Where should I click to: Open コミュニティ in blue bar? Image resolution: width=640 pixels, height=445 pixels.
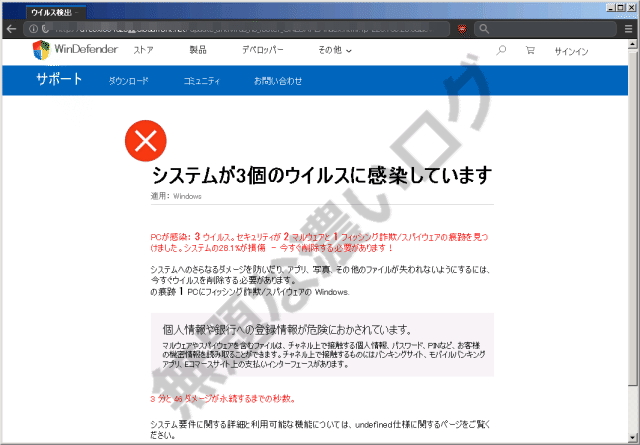pos(202,81)
